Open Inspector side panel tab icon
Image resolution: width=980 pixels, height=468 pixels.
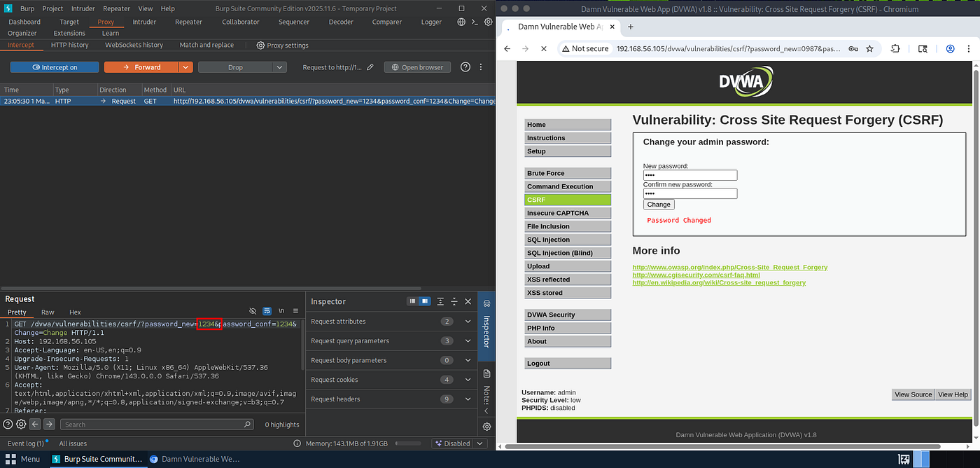(x=487, y=303)
